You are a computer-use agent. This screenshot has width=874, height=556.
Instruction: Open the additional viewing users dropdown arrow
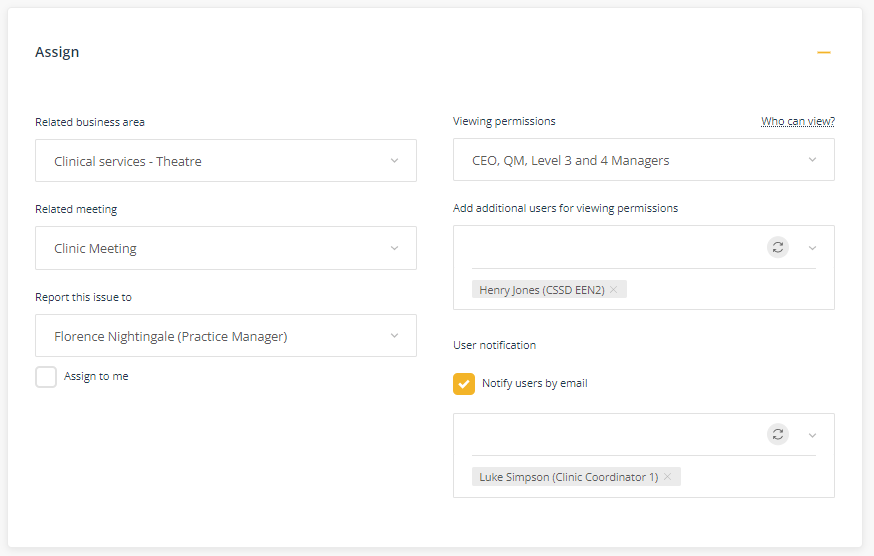(812, 248)
